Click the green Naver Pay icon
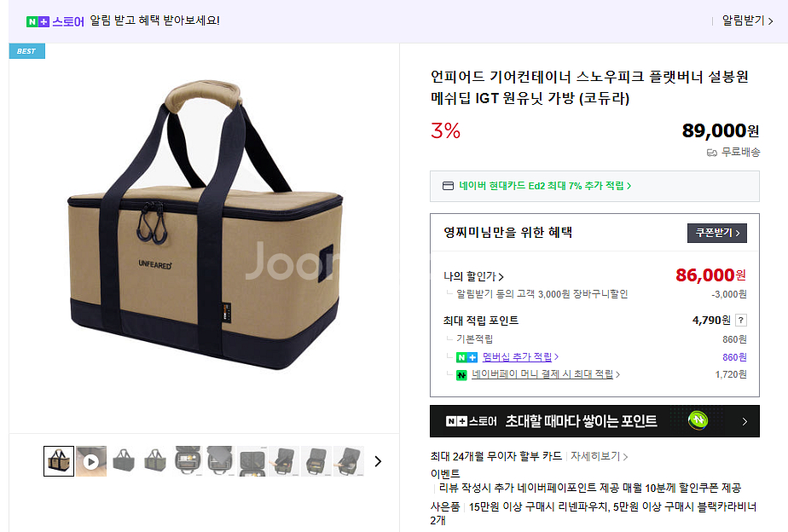Screen dimensions: 788x532 point(461,375)
